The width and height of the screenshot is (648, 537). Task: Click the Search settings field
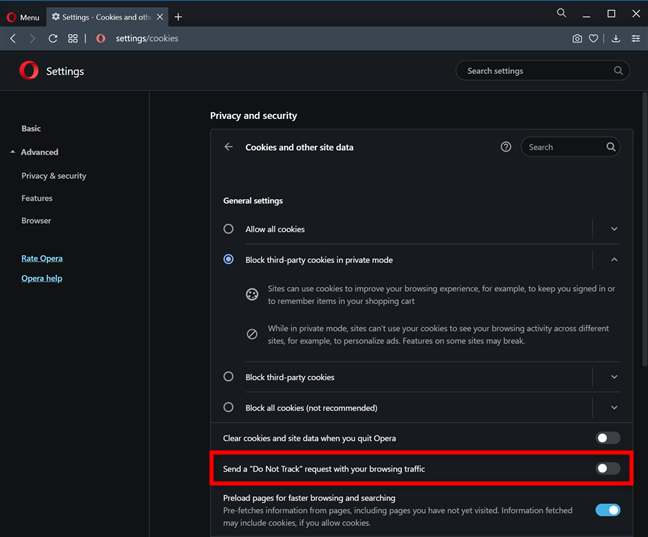pyautogui.click(x=542, y=71)
